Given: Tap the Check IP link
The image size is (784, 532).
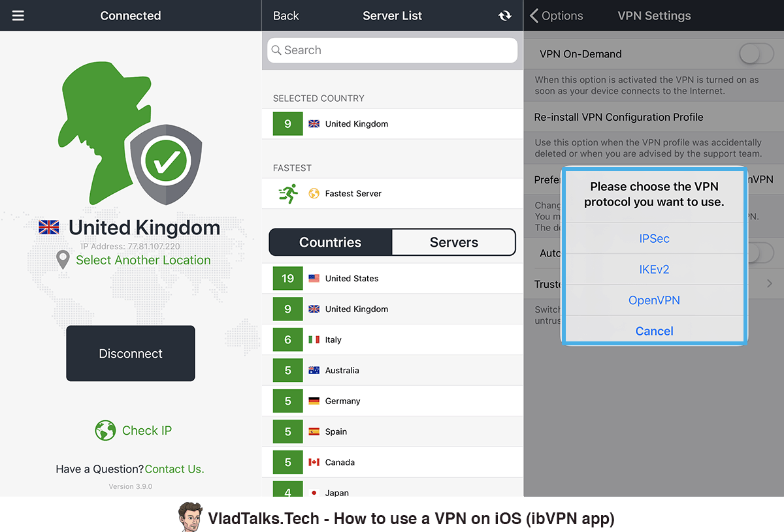Looking at the screenshot, I should [x=147, y=430].
